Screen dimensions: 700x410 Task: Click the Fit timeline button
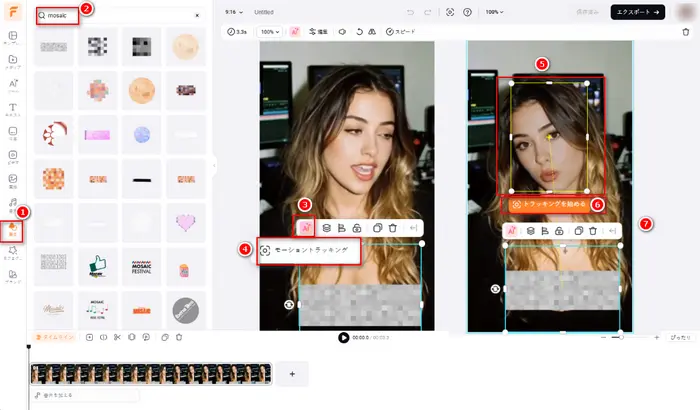pos(680,338)
